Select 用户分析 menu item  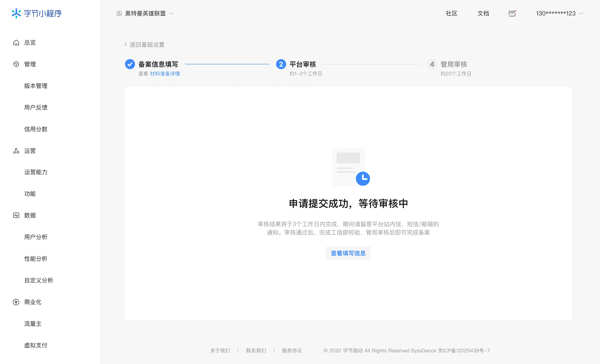(36, 237)
